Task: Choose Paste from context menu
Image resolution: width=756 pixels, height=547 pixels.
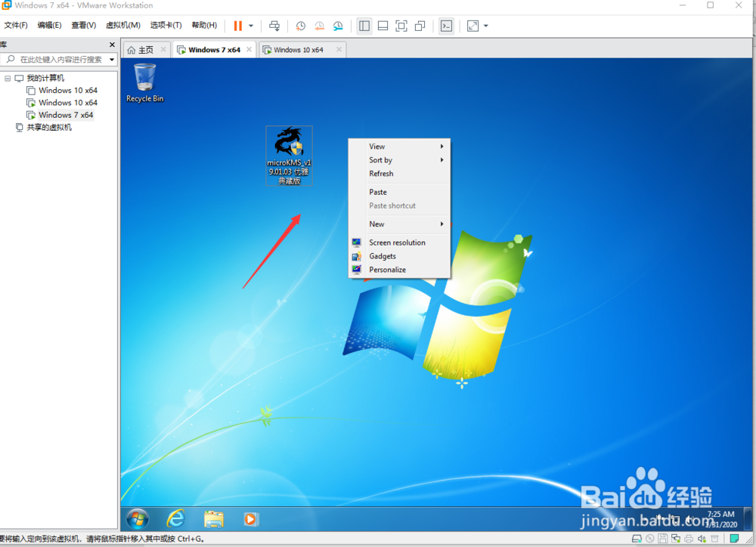Action: coord(399,192)
